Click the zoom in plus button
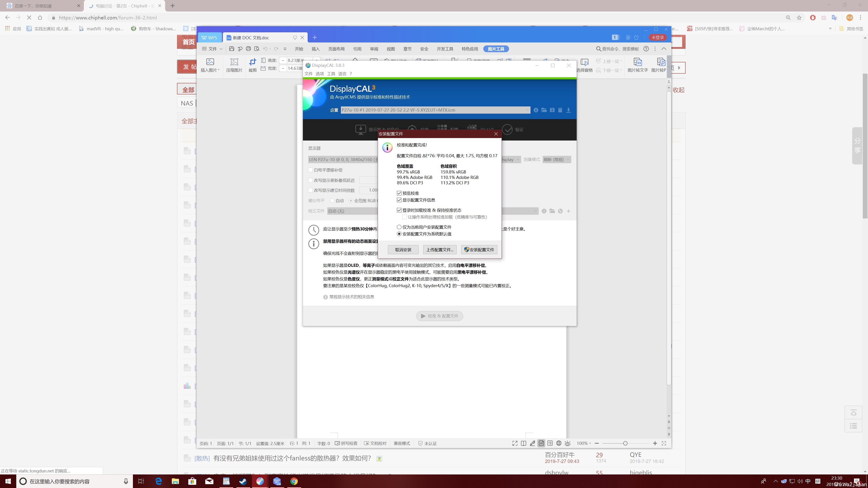 (655, 443)
